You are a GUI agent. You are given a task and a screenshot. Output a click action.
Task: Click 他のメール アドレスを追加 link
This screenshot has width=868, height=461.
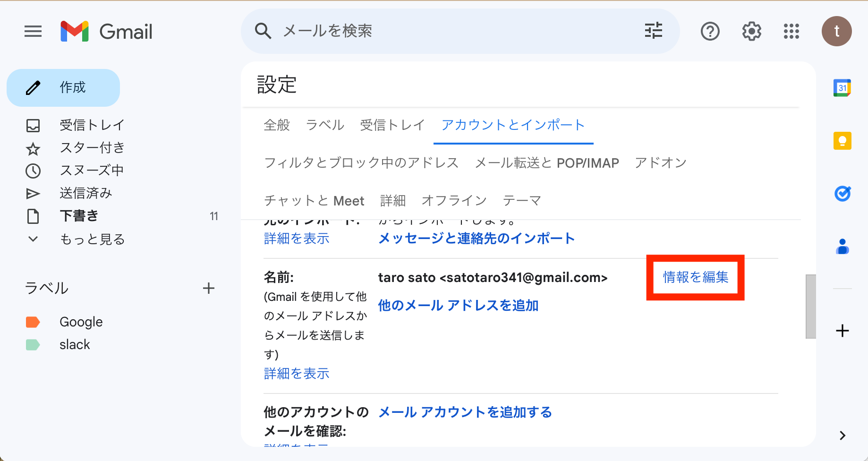coord(458,306)
